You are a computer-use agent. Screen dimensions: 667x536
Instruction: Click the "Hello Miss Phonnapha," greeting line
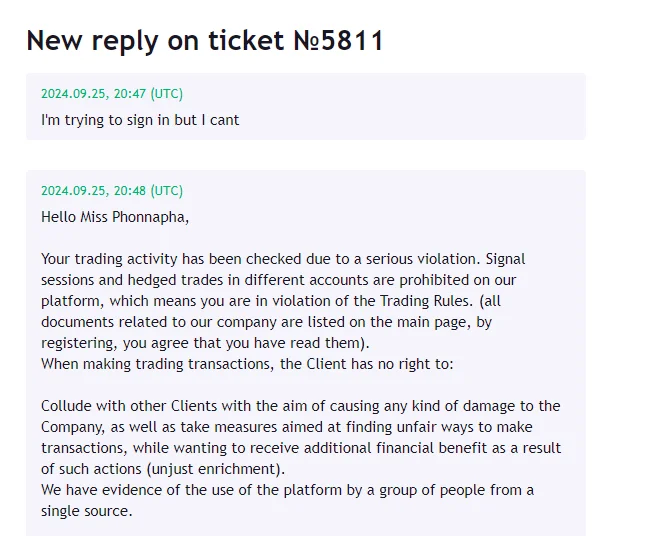click(x=114, y=216)
